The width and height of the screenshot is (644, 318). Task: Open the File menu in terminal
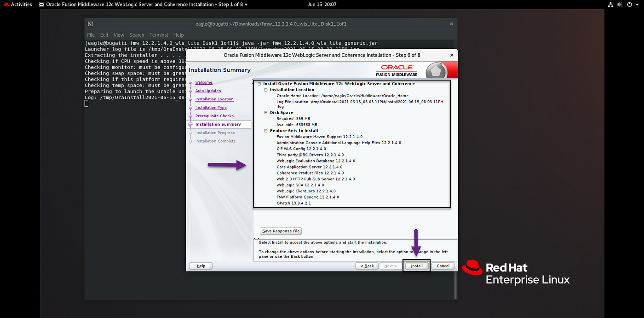91,35
